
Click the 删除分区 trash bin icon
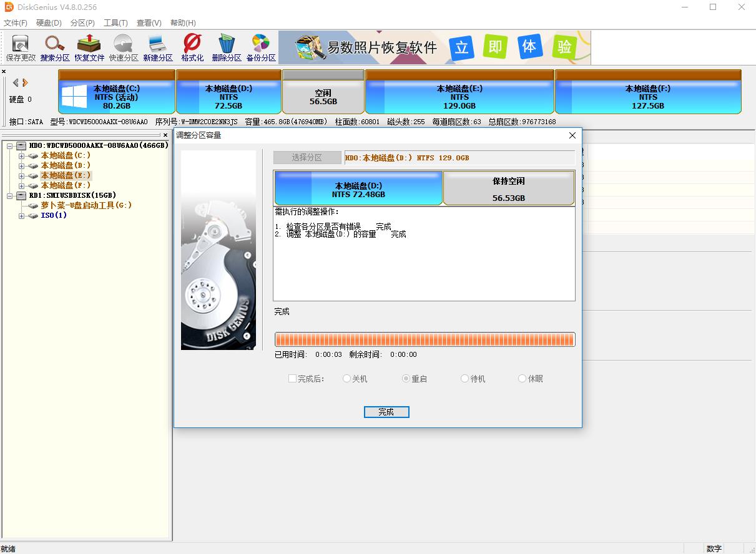click(226, 47)
